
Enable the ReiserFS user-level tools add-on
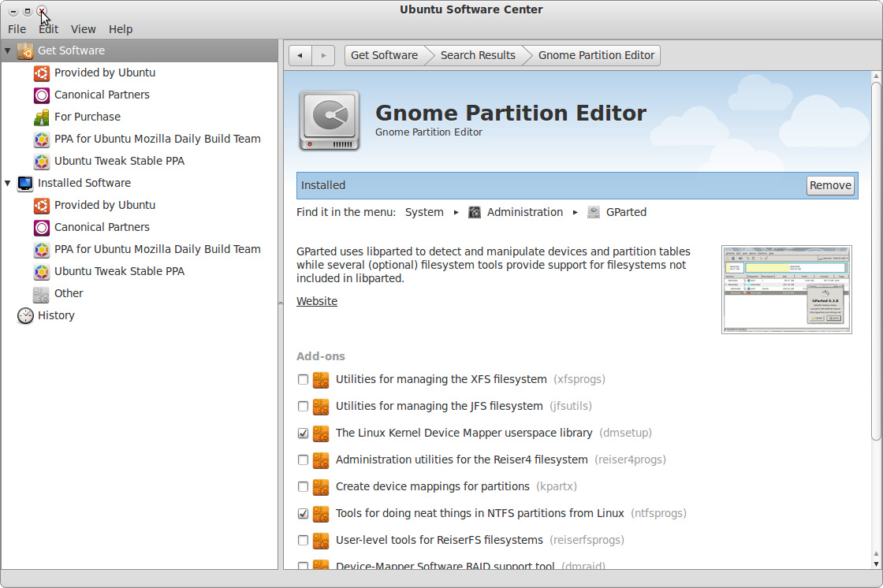(x=303, y=540)
